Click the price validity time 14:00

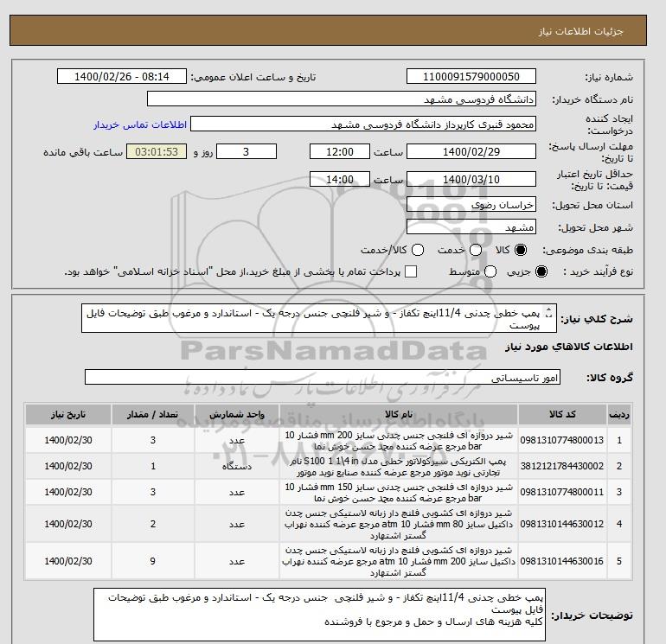pos(340,179)
